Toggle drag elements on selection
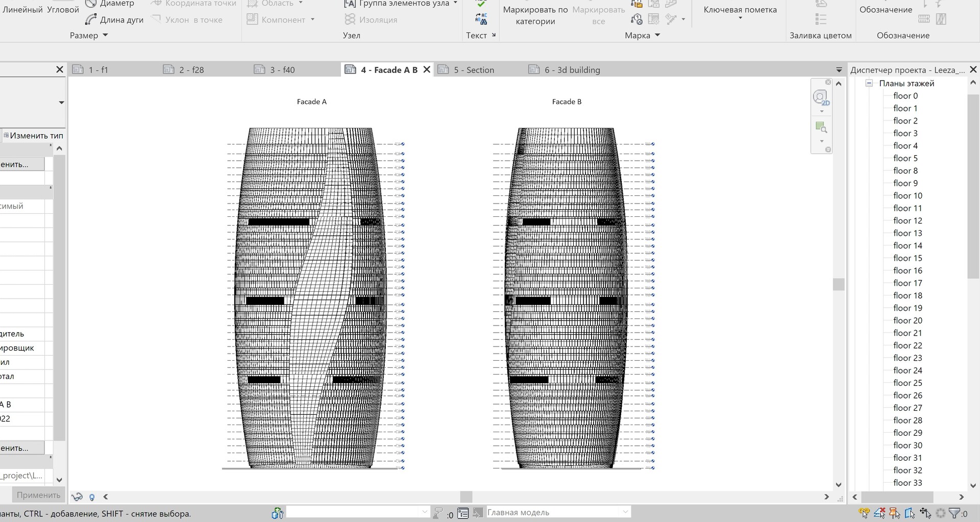The height and width of the screenshot is (522, 980). [x=926, y=513]
